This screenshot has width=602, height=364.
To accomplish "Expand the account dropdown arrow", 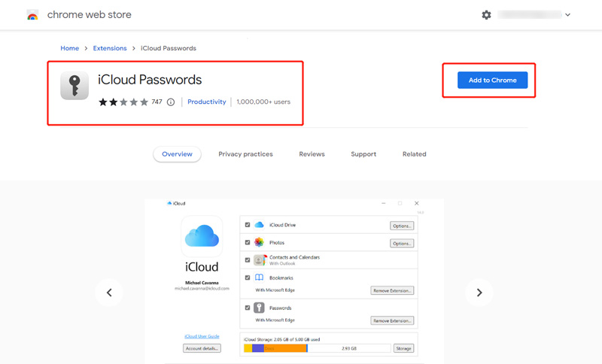I will pyautogui.click(x=568, y=15).
